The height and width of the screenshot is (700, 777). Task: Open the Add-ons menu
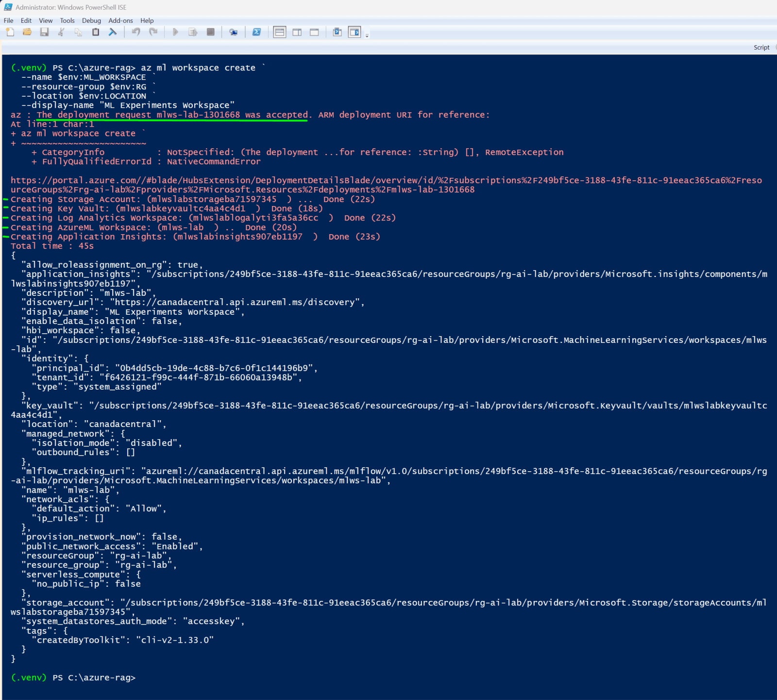[120, 20]
